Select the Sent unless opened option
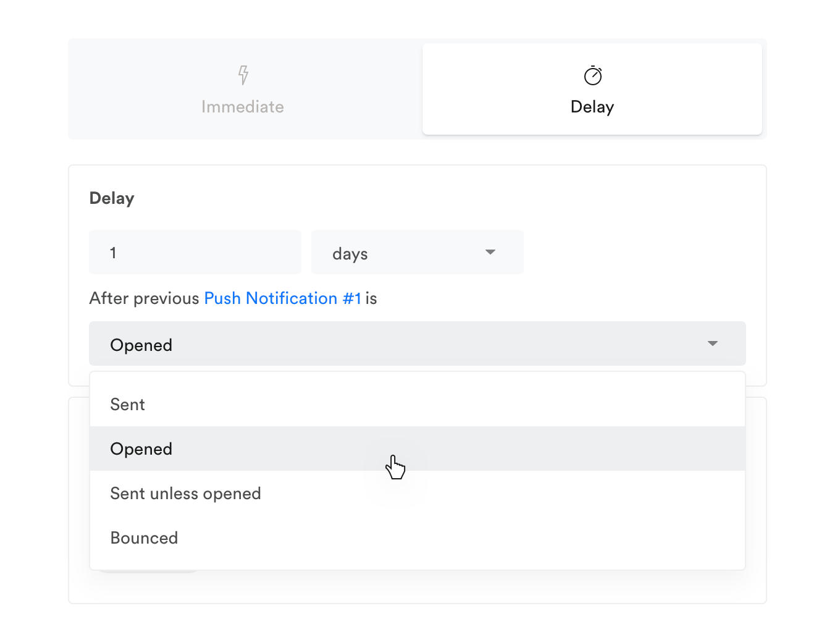 (x=185, y=494)
